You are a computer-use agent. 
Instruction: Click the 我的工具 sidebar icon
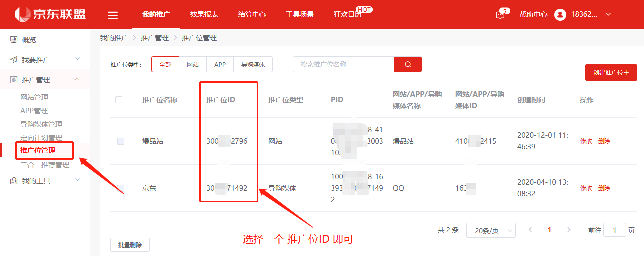click(x=14, y=180)
